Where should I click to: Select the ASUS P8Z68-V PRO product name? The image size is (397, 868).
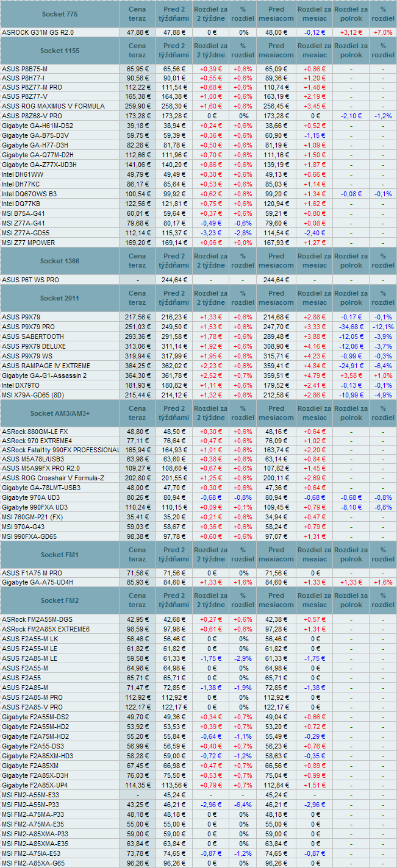coord(32,115)
